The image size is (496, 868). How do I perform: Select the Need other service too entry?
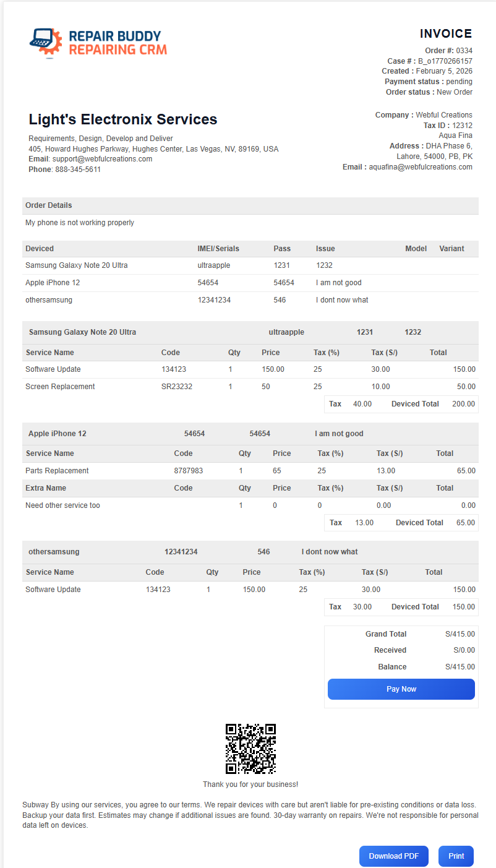pos(62,505)
